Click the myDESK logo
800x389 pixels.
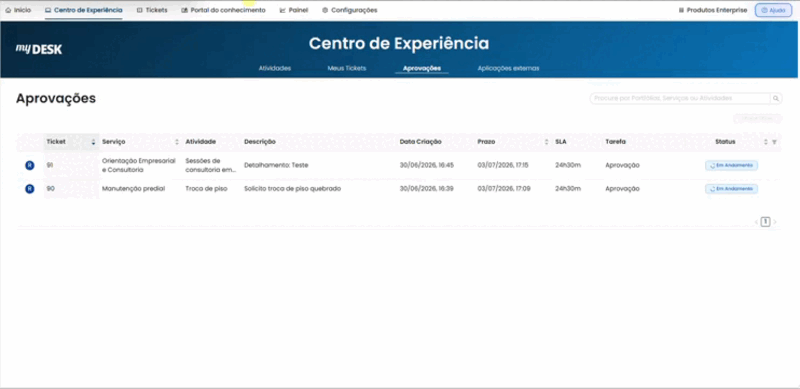point(39,49)
